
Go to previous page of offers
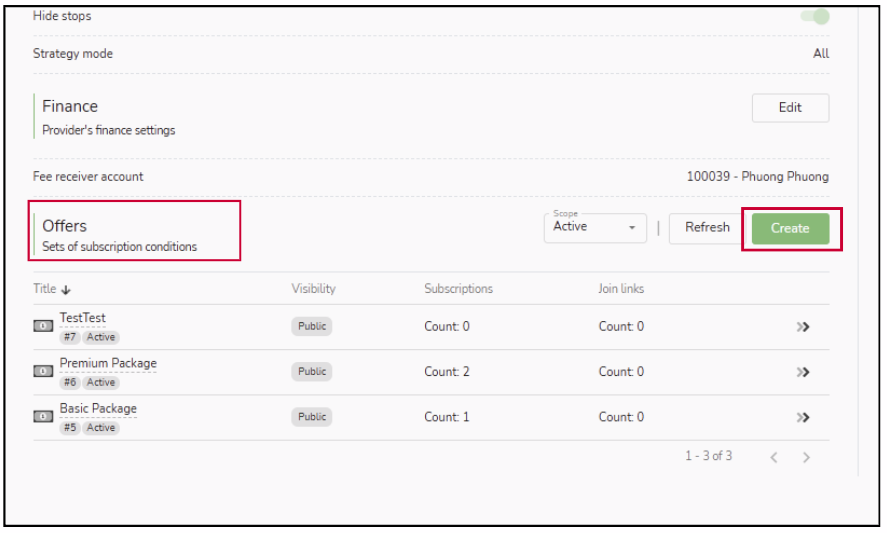pos(773,457)
